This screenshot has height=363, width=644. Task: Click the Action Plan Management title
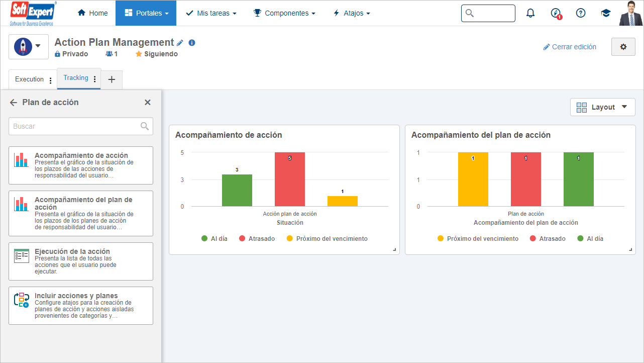pyautogui.click(x=114, y=43)
